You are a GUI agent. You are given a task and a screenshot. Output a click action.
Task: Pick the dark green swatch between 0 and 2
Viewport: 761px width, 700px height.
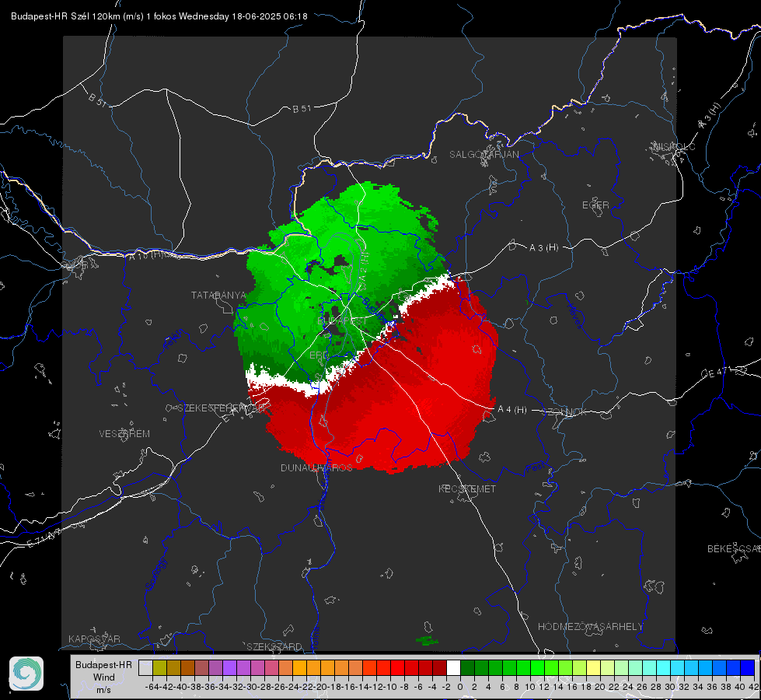467,667
